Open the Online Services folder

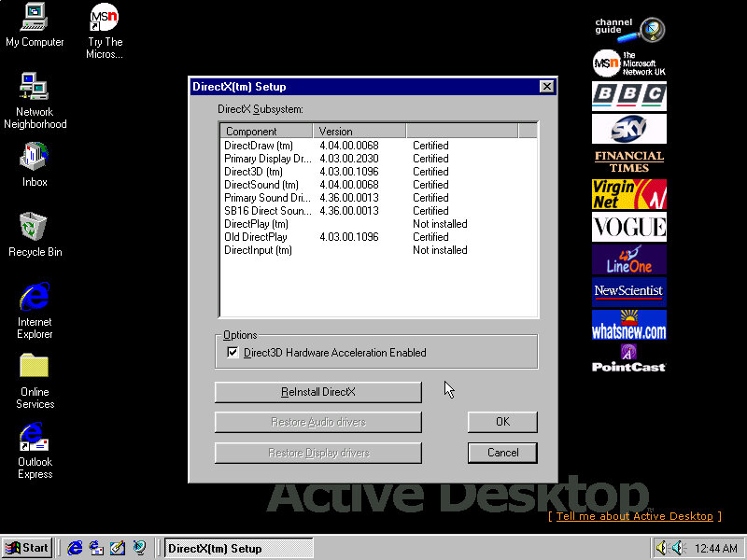click(x=35, y=367)
